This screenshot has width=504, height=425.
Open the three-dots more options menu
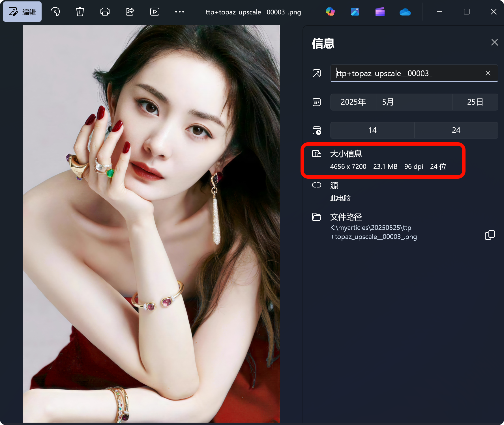180,12
